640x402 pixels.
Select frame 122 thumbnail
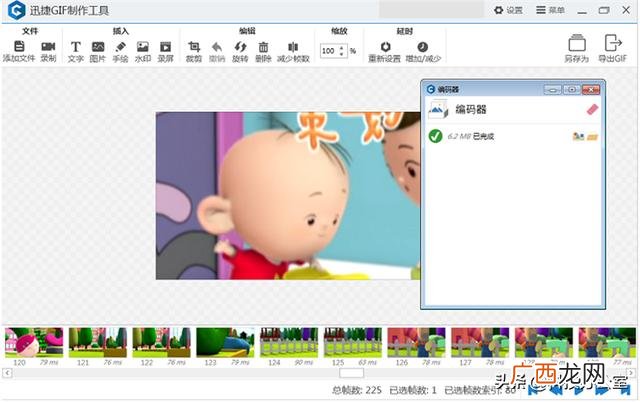coord(162,342)
